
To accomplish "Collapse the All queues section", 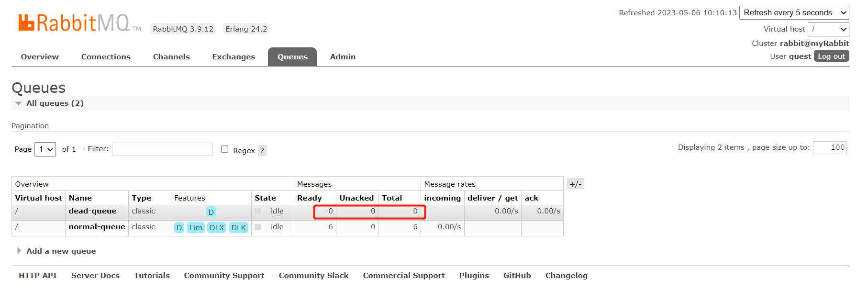I will point(19,103).
